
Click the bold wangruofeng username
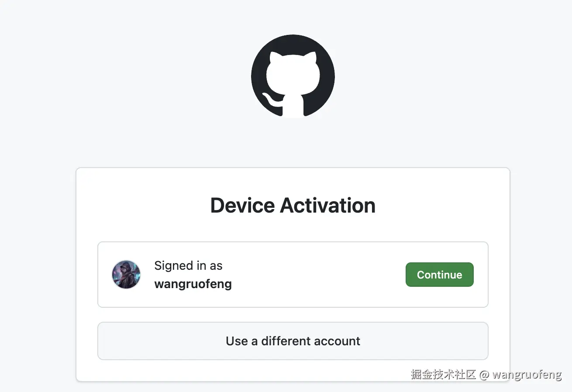[193, 284]
